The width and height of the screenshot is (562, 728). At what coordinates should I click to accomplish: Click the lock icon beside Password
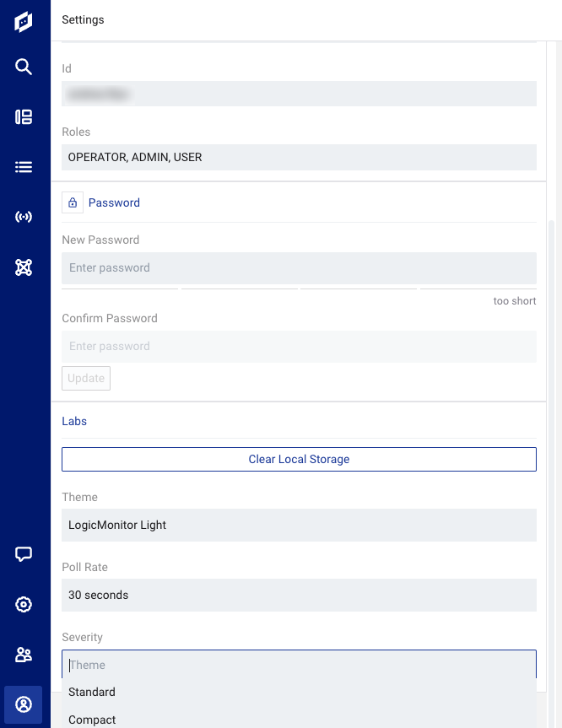click(73, 202)
